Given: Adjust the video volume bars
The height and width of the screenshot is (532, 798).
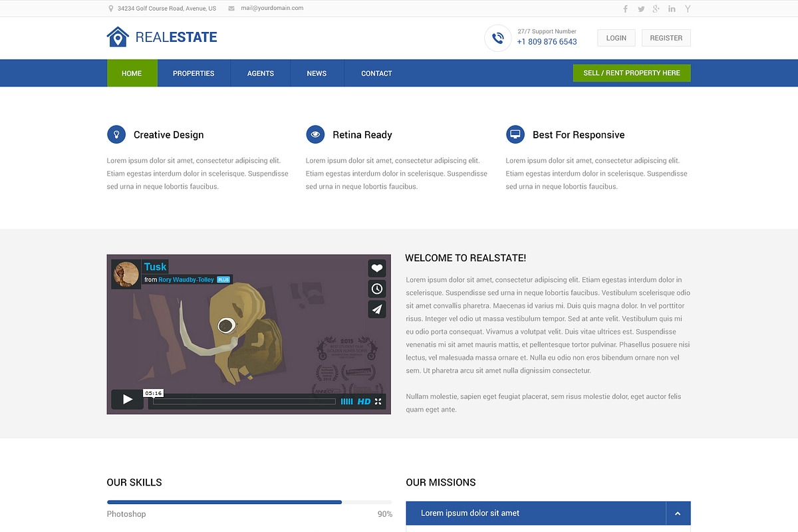Looking at the screenshot, I should 347,402.
